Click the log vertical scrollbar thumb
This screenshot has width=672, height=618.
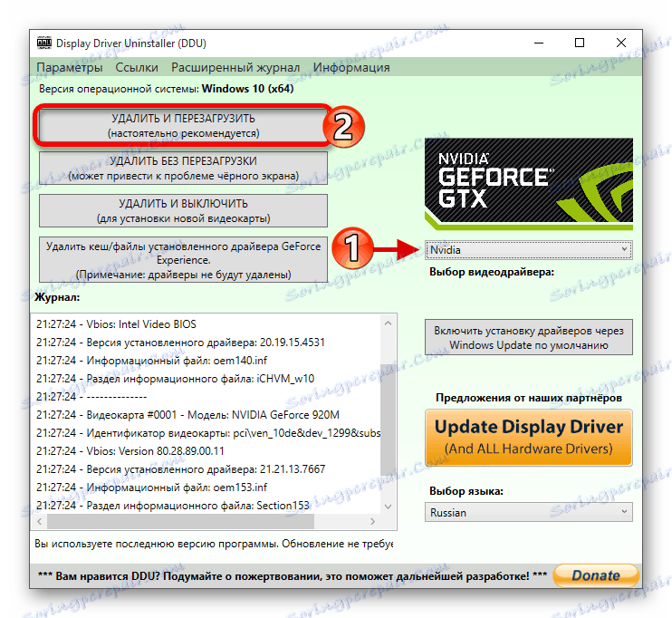pos(389,420)
